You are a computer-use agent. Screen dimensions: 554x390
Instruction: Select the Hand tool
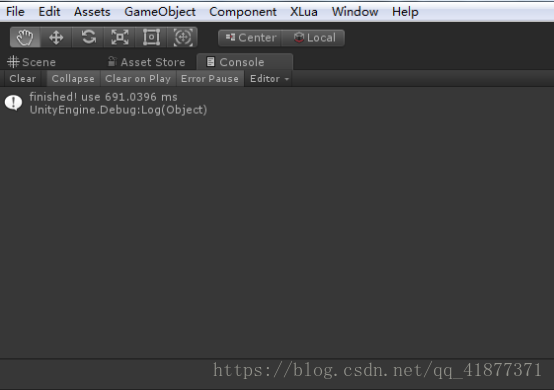pyautogui.click(x=25, y=37)
